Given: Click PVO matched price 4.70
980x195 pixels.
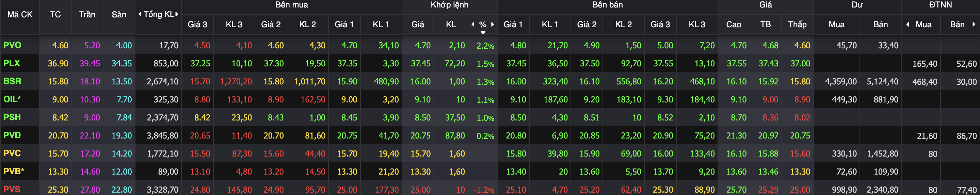Looking at the screenshot, I should (x=423, y=46).
